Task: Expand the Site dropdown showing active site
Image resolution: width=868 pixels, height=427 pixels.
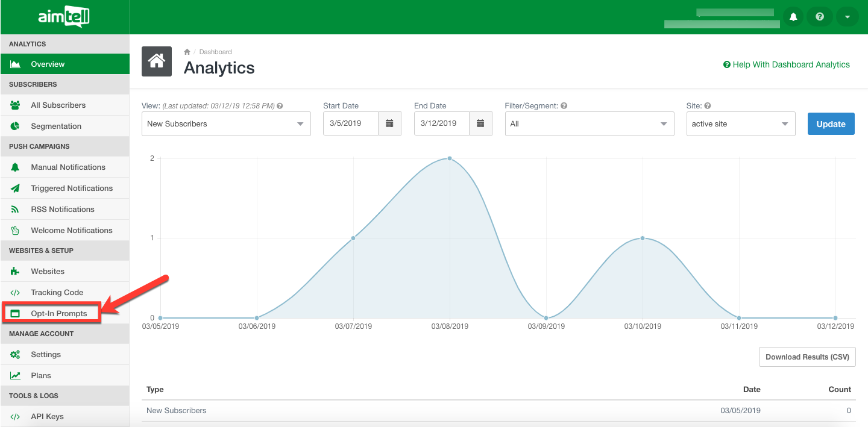Action: point(740,124)
